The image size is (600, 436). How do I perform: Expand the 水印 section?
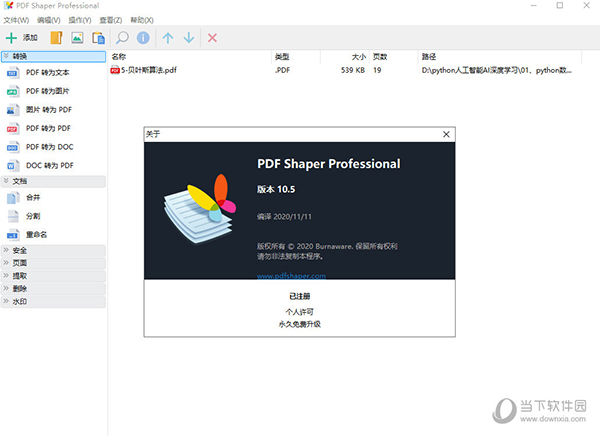pyautogui.click(x=54, y=301)
